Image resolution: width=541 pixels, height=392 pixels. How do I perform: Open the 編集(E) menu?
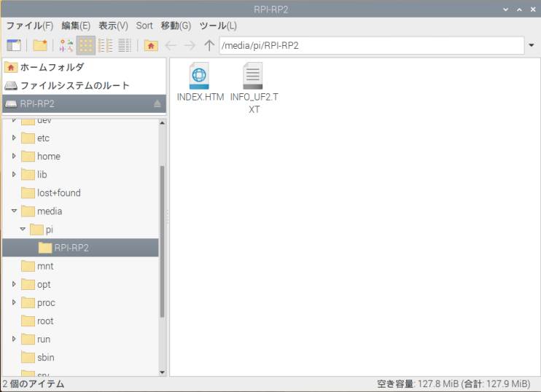pos(76,26)
